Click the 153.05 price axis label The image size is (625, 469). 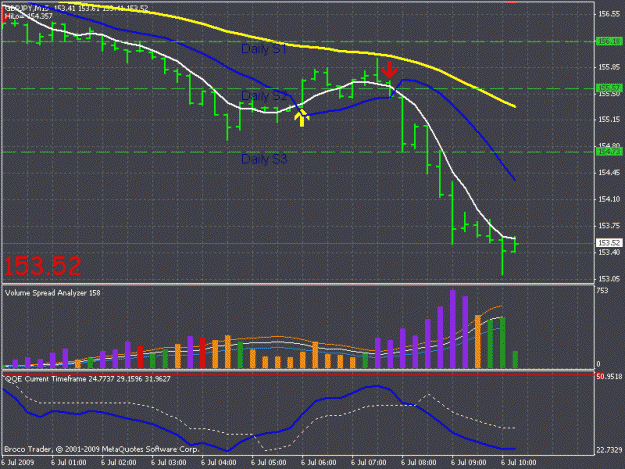[609, 279]
